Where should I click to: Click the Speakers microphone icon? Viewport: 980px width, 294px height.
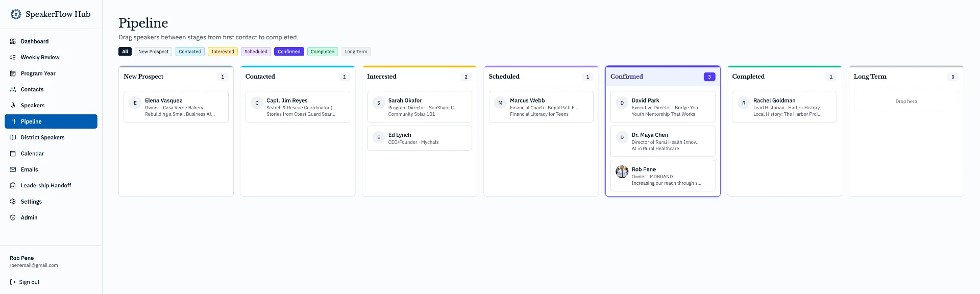pos(13,106)
